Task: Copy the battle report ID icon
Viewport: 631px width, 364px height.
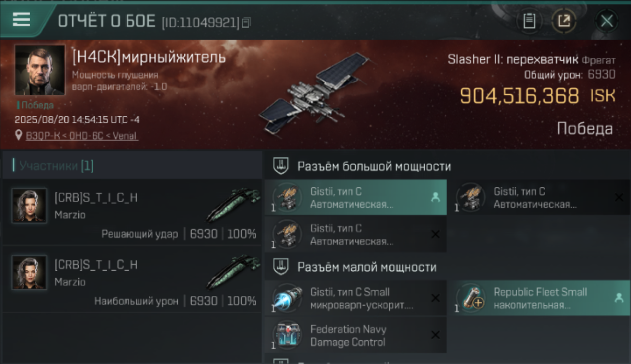Action: pyautogui.click(x=247, y=22)
